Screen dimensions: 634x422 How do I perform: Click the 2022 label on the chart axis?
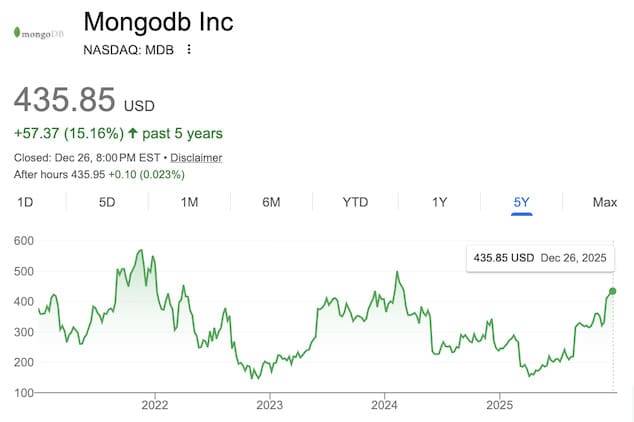(x=155, y=405)
